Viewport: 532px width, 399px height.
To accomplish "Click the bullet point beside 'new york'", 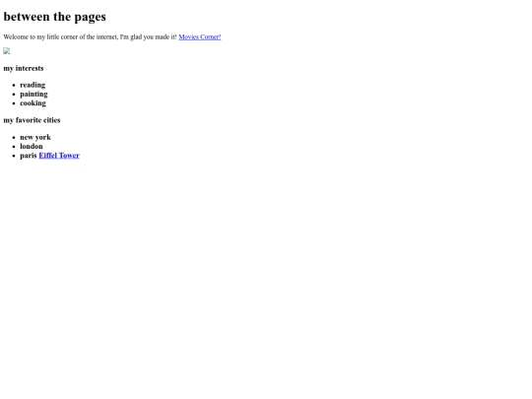I will pyautogui.click(x=14, y=137).
